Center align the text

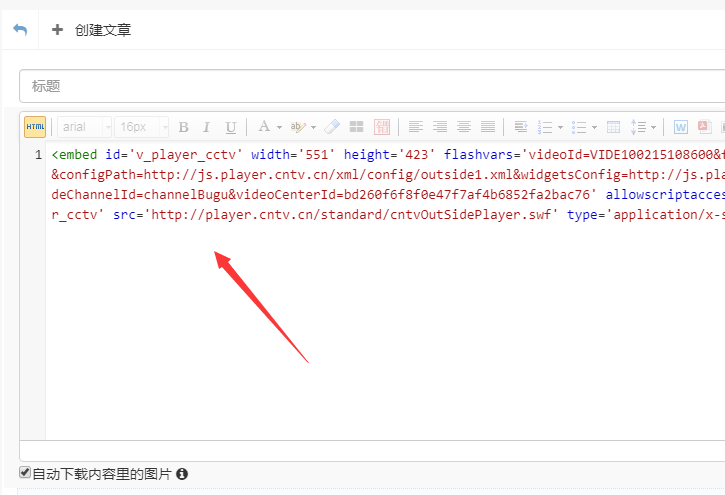[x=464, y=127]
